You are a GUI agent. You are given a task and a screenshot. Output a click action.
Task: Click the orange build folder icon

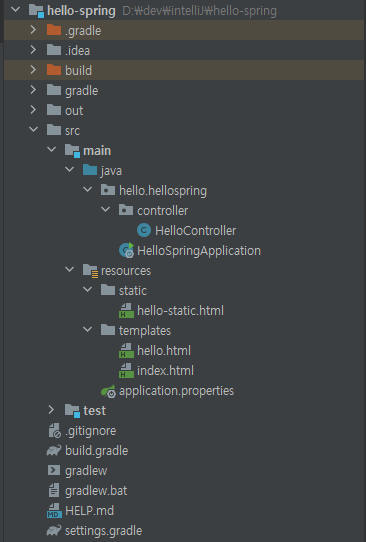click(54, 70)
